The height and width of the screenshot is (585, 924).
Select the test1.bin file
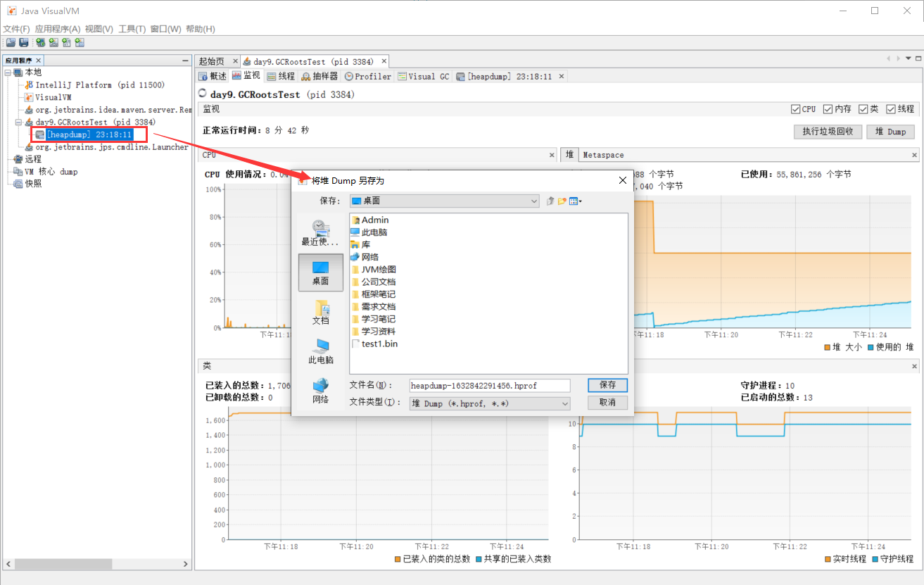[374, 344]
